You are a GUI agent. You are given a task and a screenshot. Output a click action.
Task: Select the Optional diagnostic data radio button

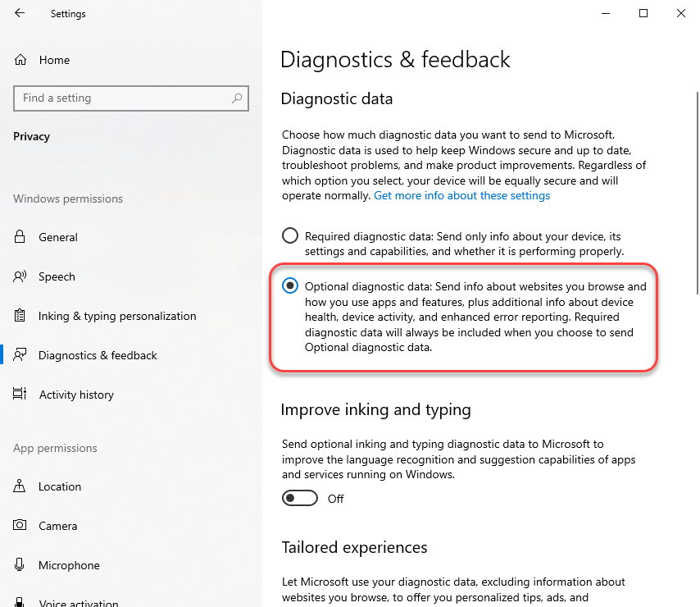click(290, 286)
